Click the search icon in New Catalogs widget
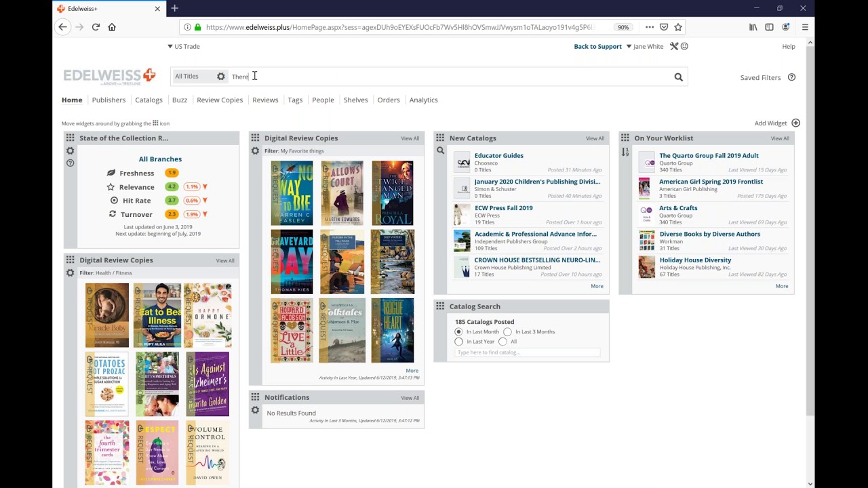Viewport: 868px width, 488px height. tap(440, 151)
